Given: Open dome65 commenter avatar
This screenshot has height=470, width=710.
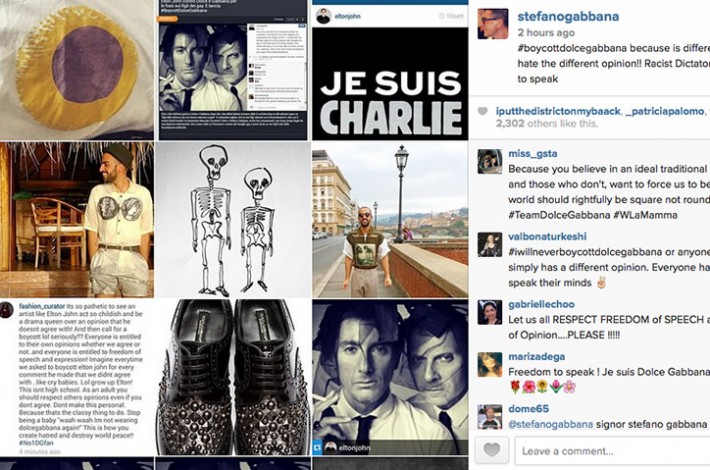Looking at the screenshot, I should pos(489,417).
